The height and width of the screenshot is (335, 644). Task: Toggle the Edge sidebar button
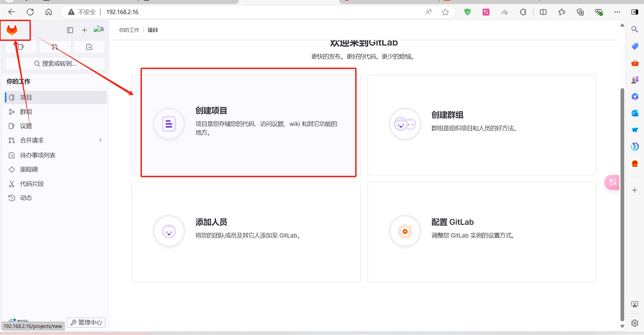pos(635,12)
